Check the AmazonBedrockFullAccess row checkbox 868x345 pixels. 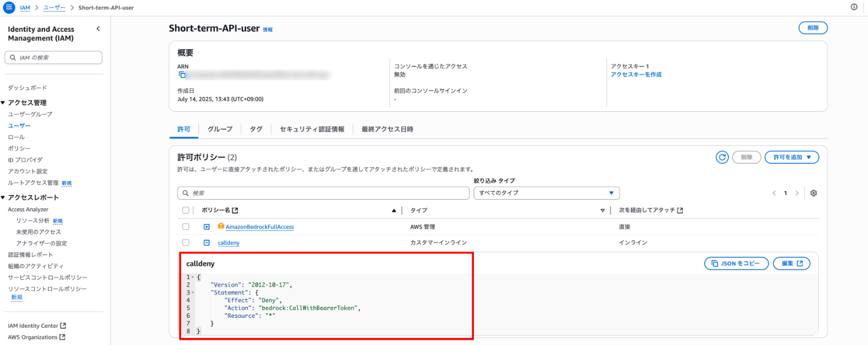click(x=186, y=226)
